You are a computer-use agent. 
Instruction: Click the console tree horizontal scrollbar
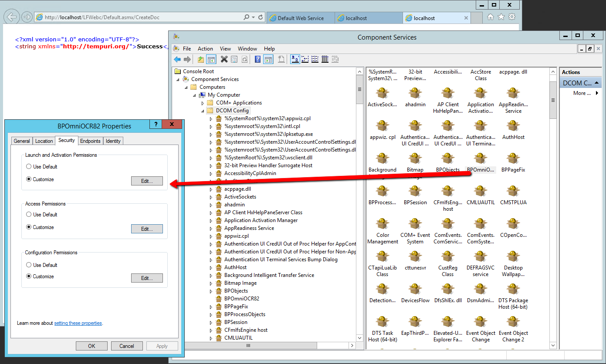point(264,346)
